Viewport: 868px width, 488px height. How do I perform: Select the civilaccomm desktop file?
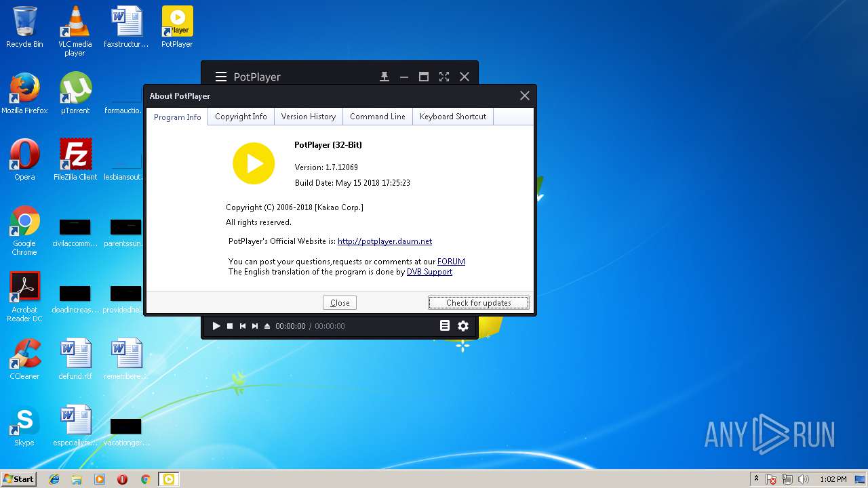(x=75, y=232)
